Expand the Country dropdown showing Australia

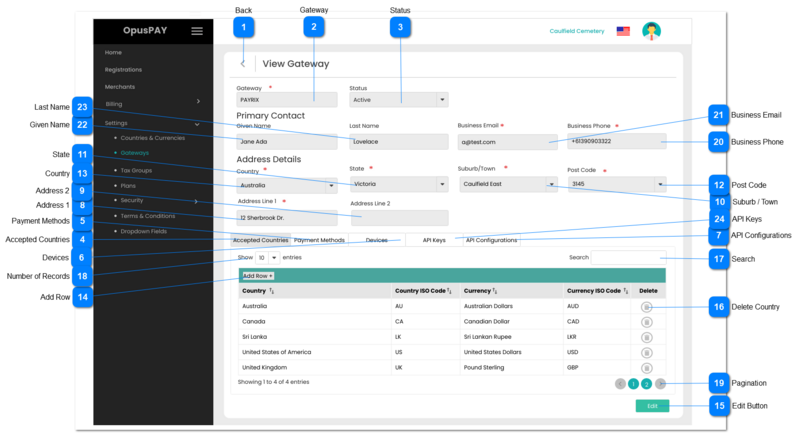(331, 184)
